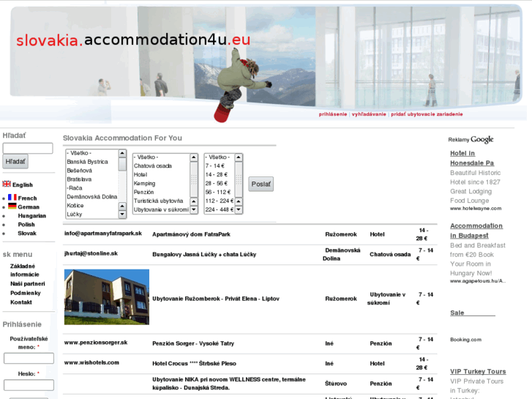Open Apartmánový dom FatraPark listing
Screen dimensions: 532x399
pyautogui.click(x=191, y=234)
